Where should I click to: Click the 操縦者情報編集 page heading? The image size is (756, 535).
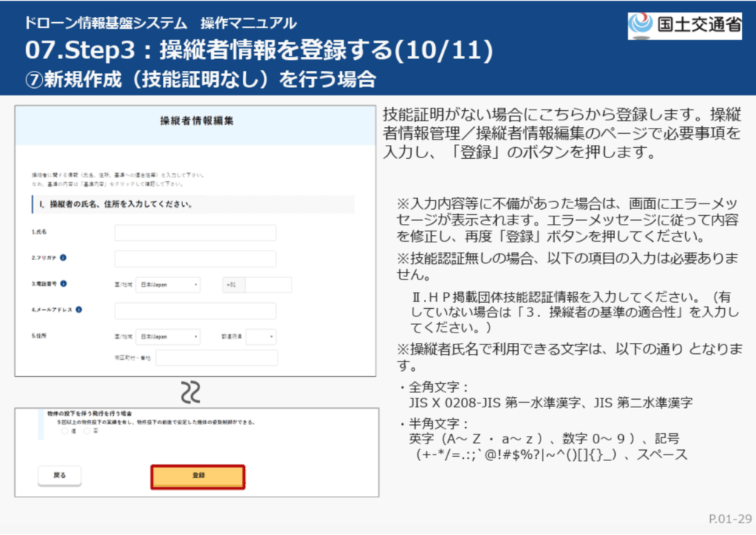coord(196,121)
